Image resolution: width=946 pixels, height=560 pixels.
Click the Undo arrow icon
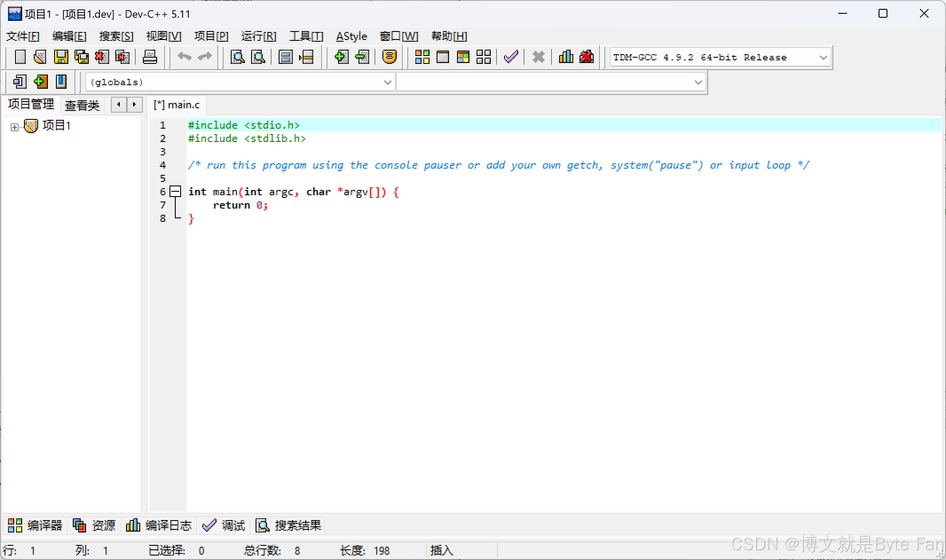[184, 57]
